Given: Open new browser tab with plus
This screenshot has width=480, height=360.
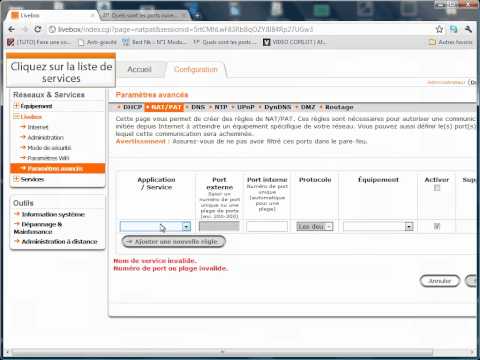Looking at the screenshot, I should 197,15.
